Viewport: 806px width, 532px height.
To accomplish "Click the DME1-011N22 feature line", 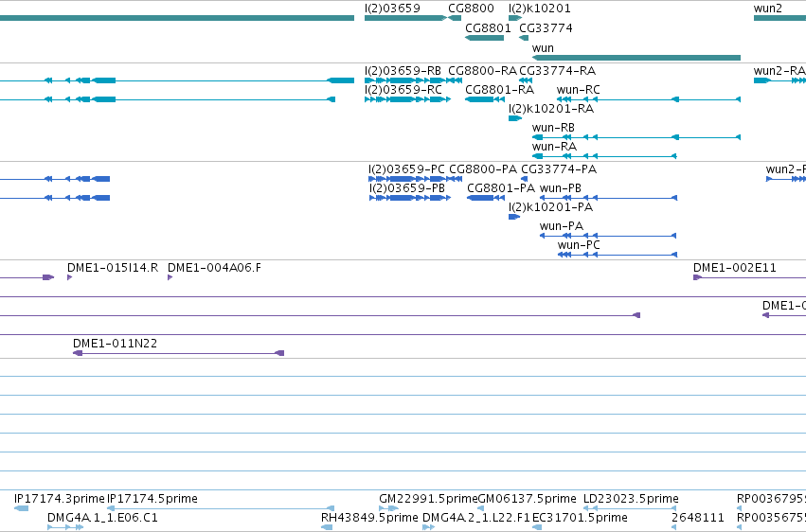I will 178,353.
